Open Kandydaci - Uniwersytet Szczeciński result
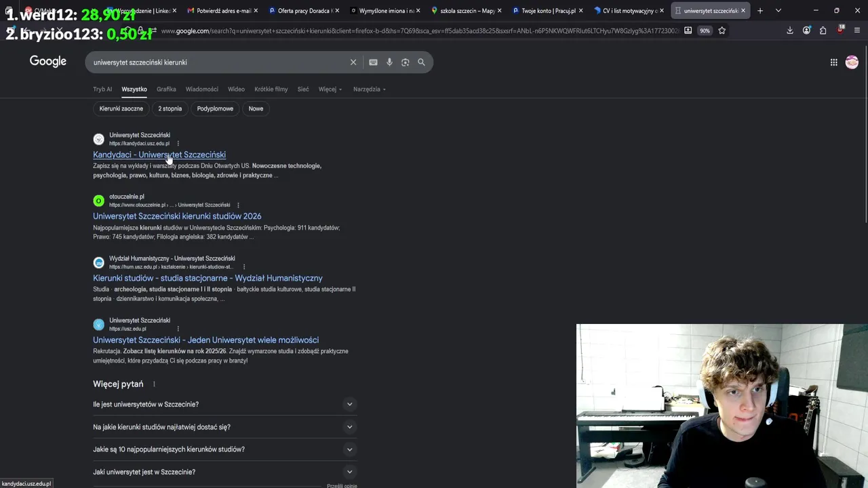Screen dimensions: 868x488 (159, 155)
